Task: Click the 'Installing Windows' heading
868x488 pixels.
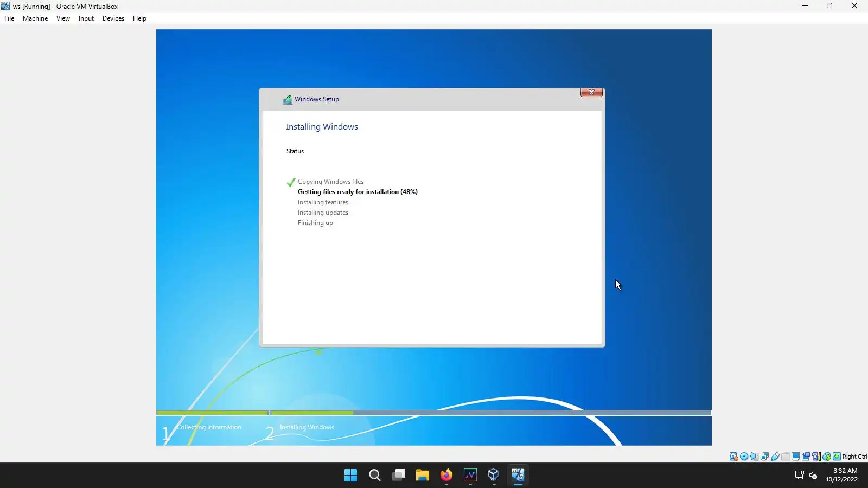Action: [x=322, y=127]
